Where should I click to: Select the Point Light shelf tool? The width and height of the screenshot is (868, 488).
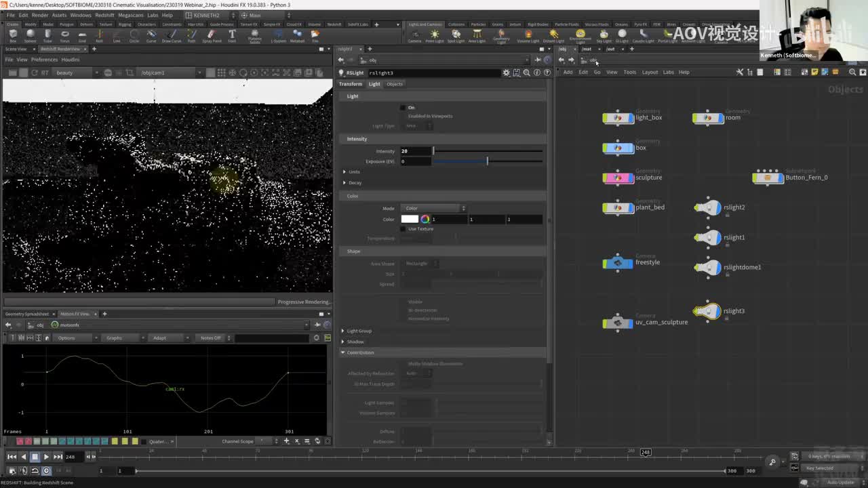pos(435,35)
